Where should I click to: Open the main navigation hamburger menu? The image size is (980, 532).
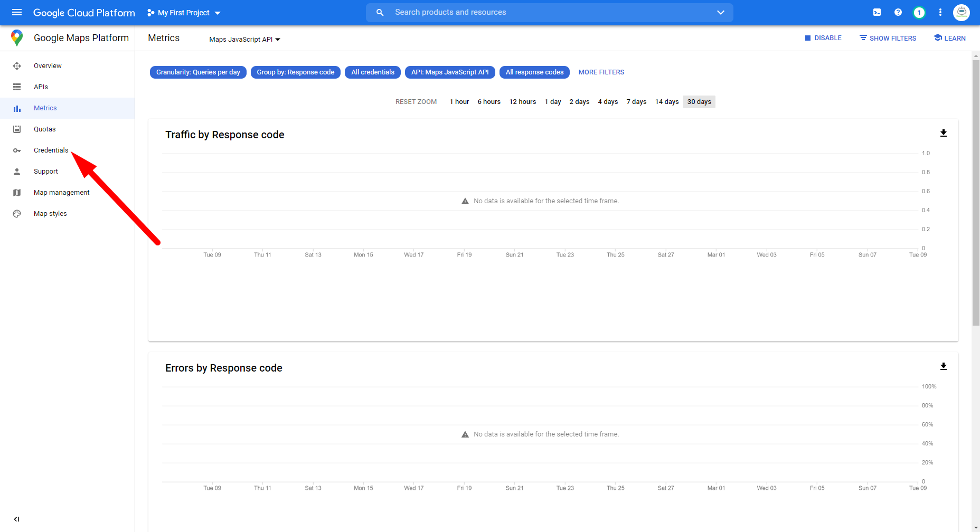(x=17, y=12)
